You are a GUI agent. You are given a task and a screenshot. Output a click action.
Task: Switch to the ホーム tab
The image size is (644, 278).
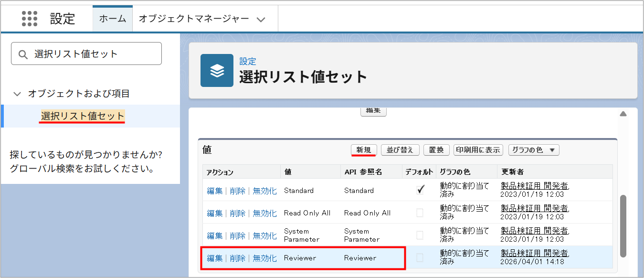pyautogui.click(x=112, y=18)
